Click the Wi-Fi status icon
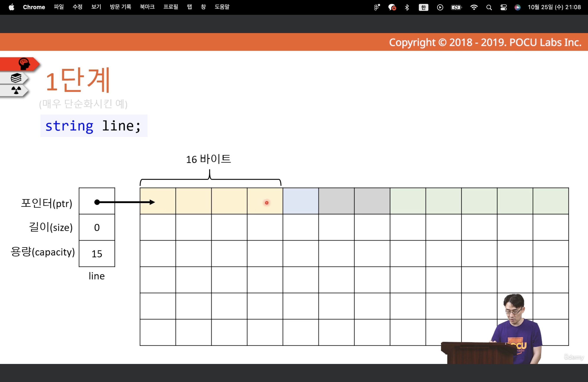Viewport: 588px width, 382px height. 474,7
